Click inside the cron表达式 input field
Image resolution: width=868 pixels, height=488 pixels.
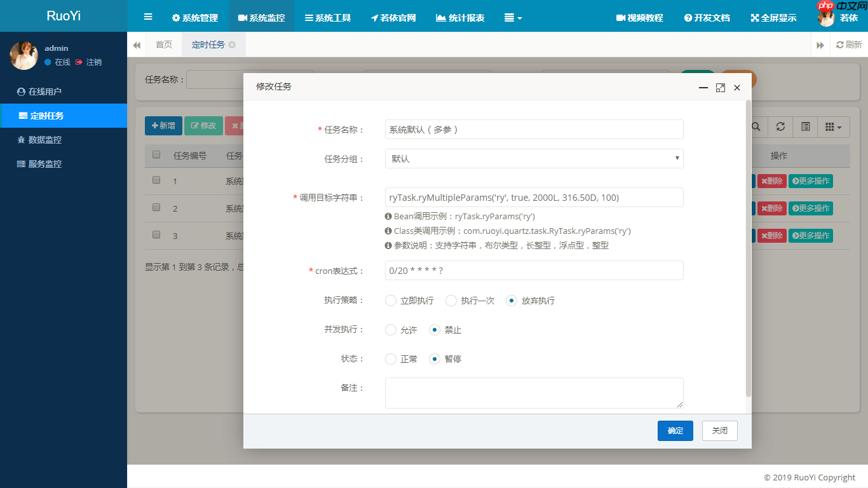click(x=534, y=270)
